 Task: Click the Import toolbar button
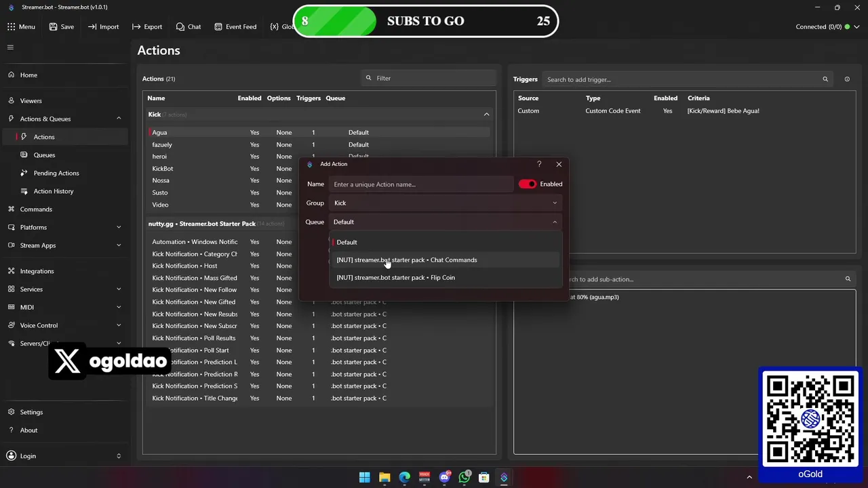[x=103, y=27]
